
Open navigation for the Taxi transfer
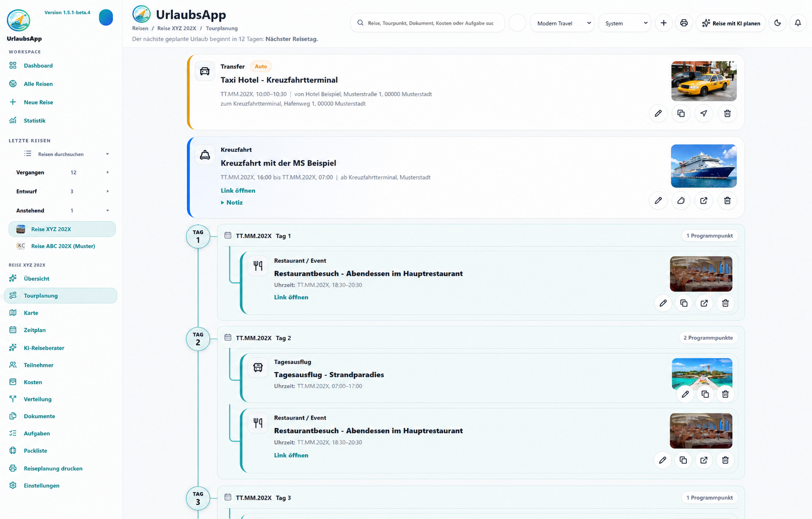[x=704, y=113]
